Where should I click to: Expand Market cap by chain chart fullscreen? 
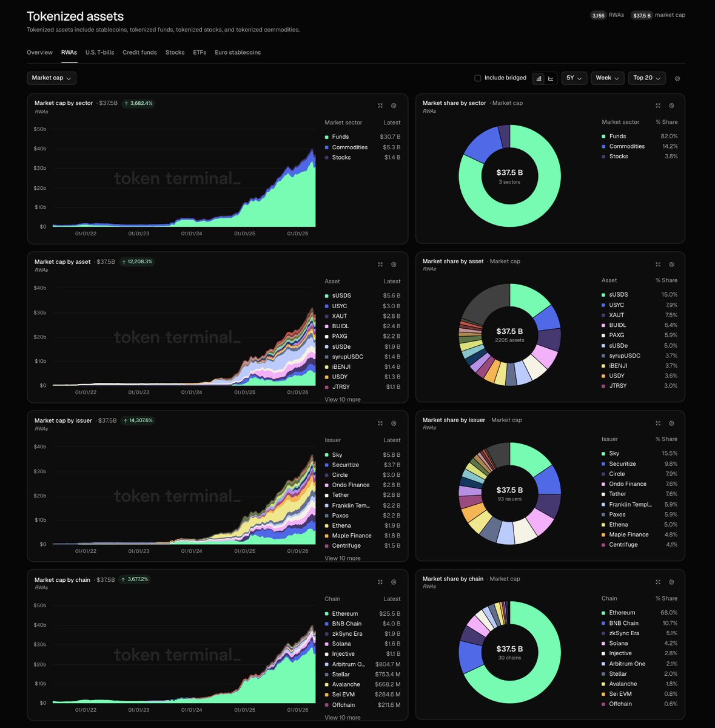pos(380,582)
